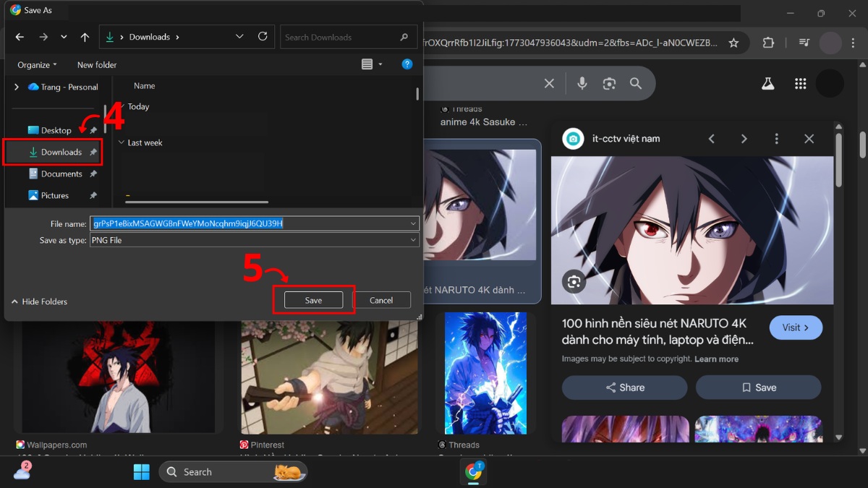This screenshot has width=868, height=488.
Task: Click the Search Labs flask icon
Action: pos(767,83)
